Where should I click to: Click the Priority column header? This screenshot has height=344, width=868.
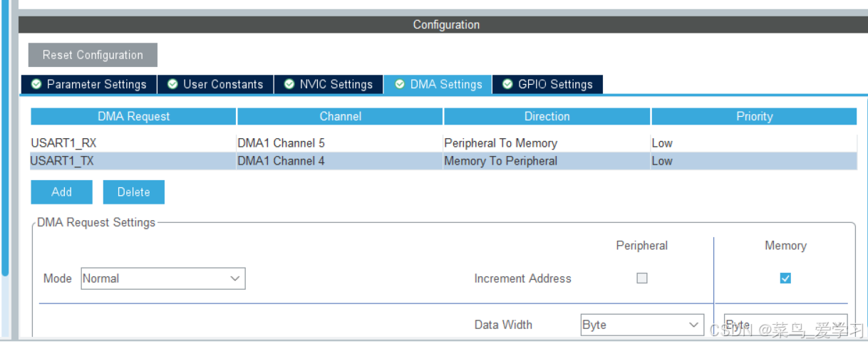[754, 116]
